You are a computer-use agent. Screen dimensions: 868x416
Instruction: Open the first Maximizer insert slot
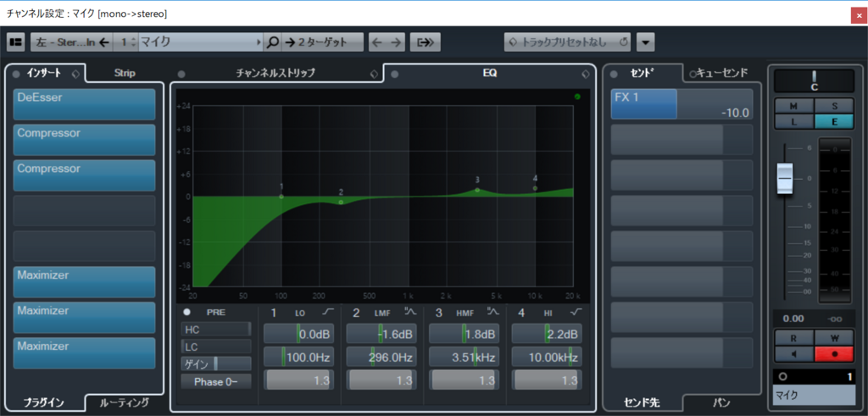(x=84, y=281)
